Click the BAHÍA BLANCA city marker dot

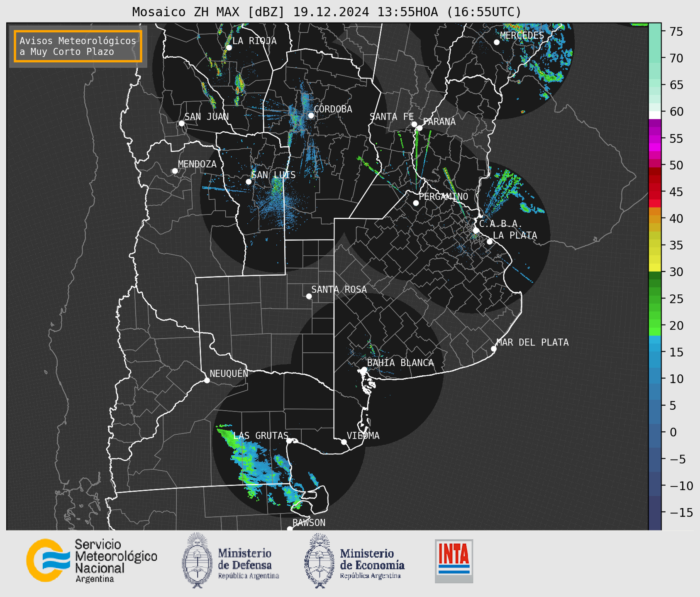pyautogui.click(x=364, y=369)
